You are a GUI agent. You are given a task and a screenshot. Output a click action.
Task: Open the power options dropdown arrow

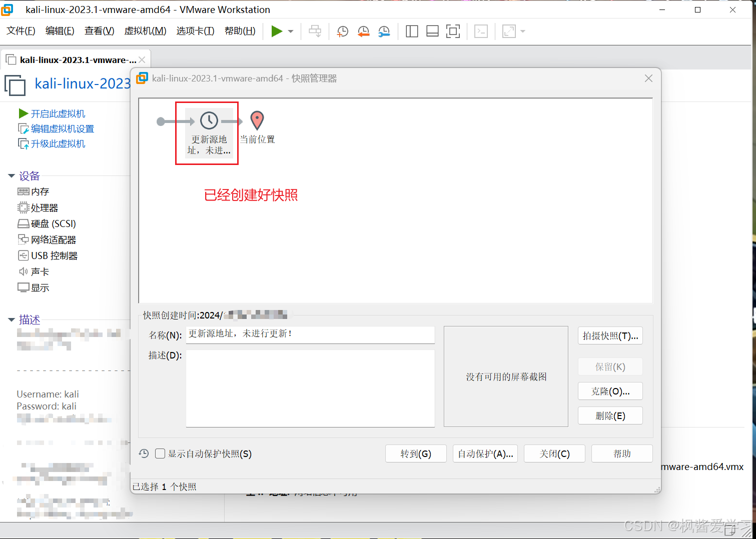click(291, 31)
